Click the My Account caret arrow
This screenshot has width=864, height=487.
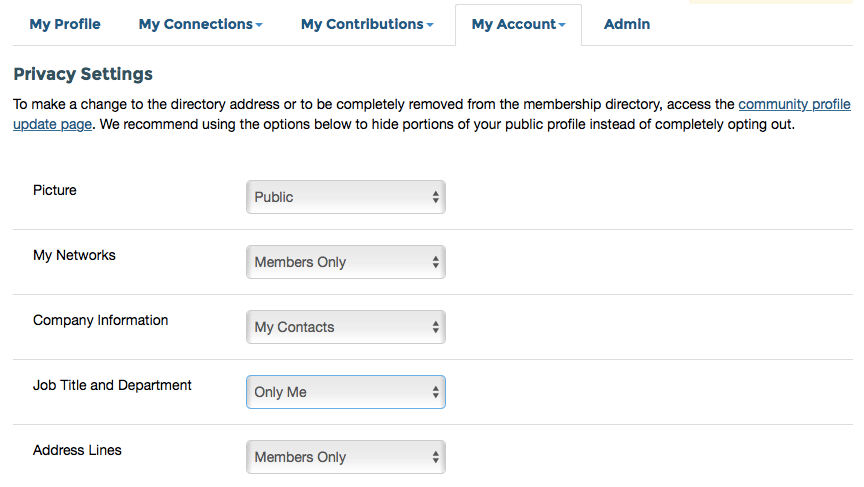[562, 25]
